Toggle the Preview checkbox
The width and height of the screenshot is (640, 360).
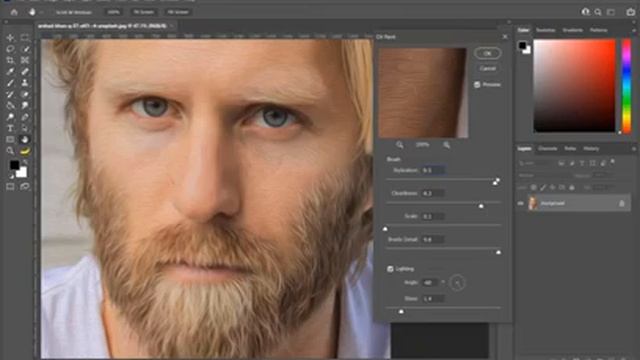[477, 84]
